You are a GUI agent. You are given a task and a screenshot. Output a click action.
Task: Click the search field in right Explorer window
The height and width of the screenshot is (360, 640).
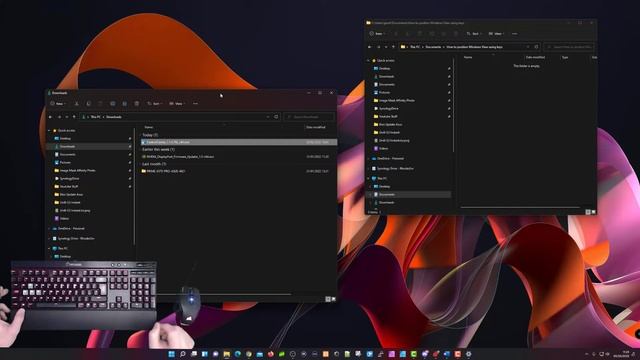[x=569, y=47]
